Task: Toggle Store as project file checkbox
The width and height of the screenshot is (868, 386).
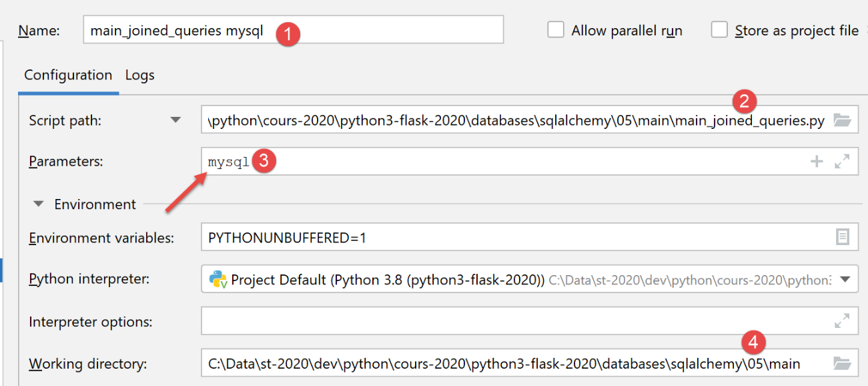Action: (x=719, y=30)
